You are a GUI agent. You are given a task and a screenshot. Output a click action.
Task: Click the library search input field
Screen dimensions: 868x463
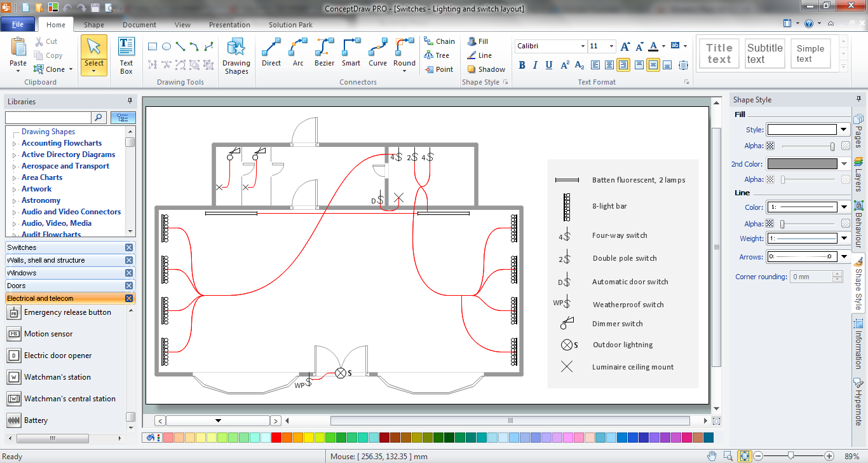[x=48, y=118]
